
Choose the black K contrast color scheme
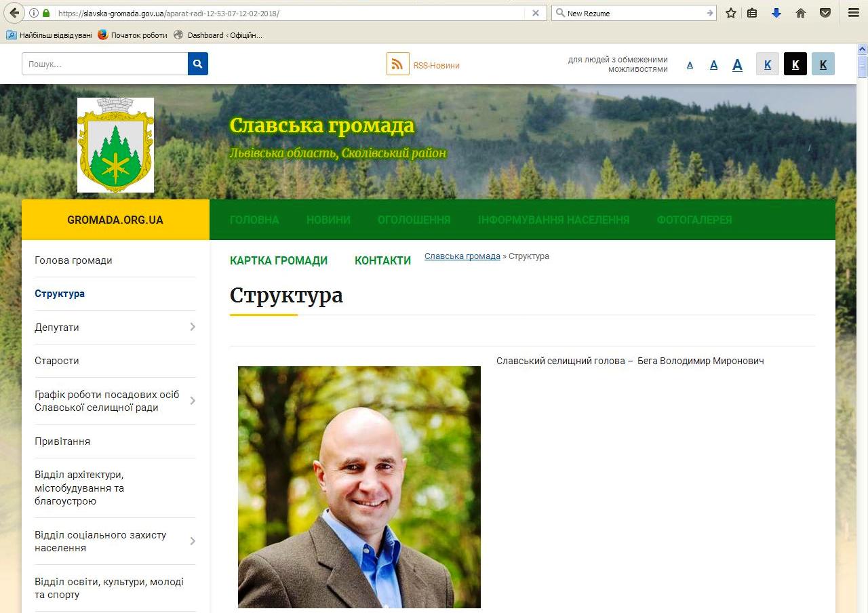click(x=795, y=64)
